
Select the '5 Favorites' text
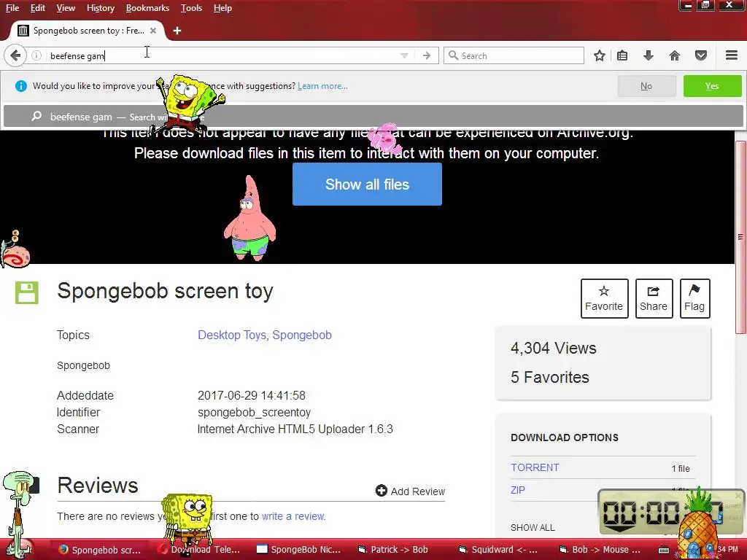(x=550, y=377)
